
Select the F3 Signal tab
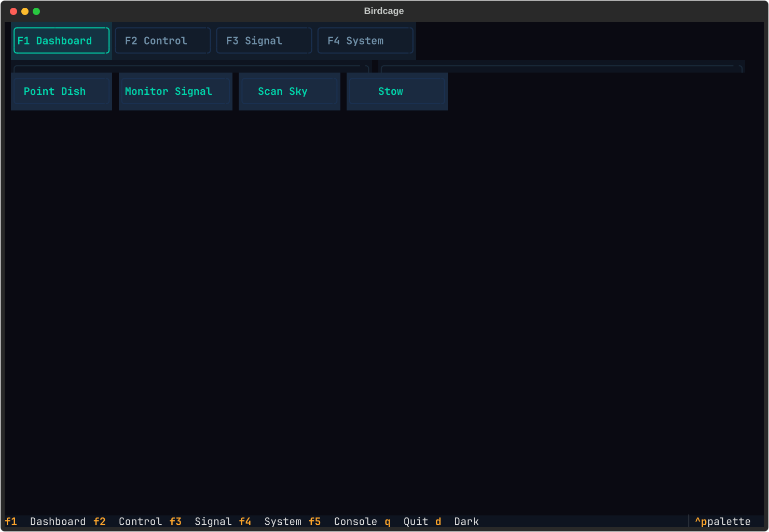pos(264,40)
